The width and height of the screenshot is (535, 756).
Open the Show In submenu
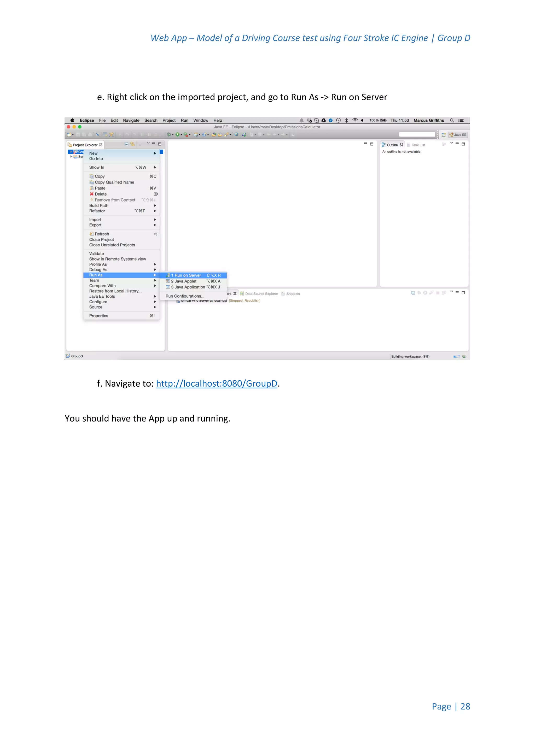(x=121, y=167)
